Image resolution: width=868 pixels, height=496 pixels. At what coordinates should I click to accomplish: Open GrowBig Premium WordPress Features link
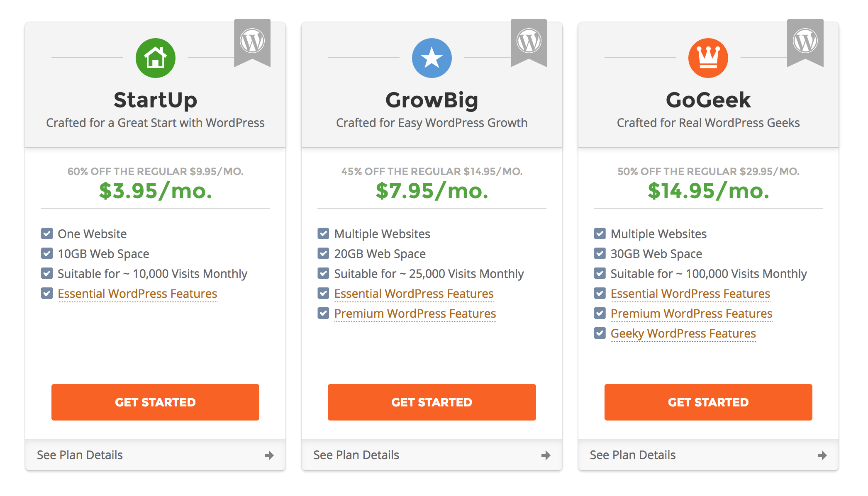pos(415,314)
